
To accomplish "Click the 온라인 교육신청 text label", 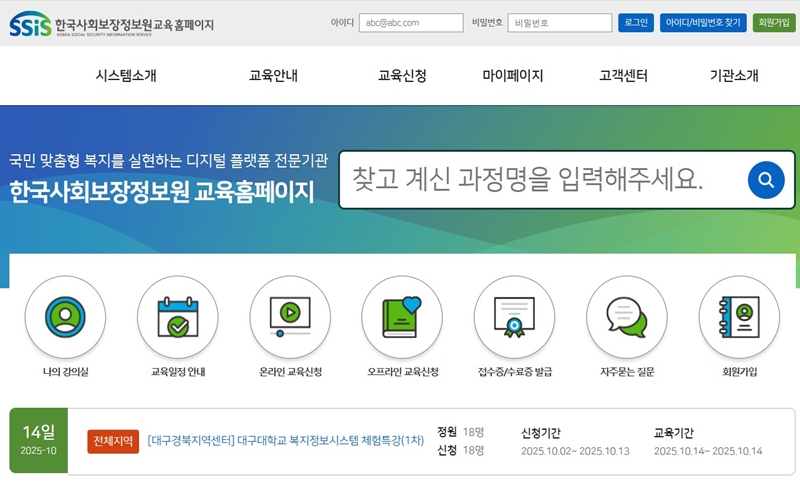I will [290, 371].
